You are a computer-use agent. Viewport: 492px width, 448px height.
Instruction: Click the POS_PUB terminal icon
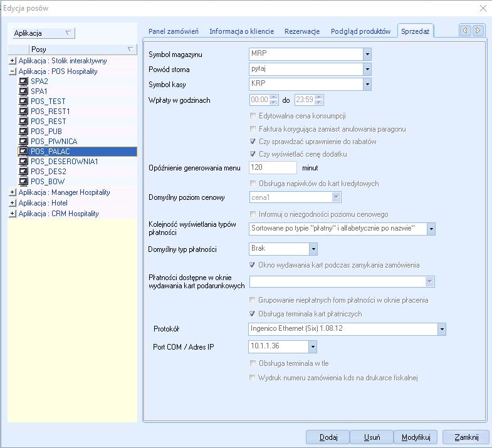click(23, 132)
